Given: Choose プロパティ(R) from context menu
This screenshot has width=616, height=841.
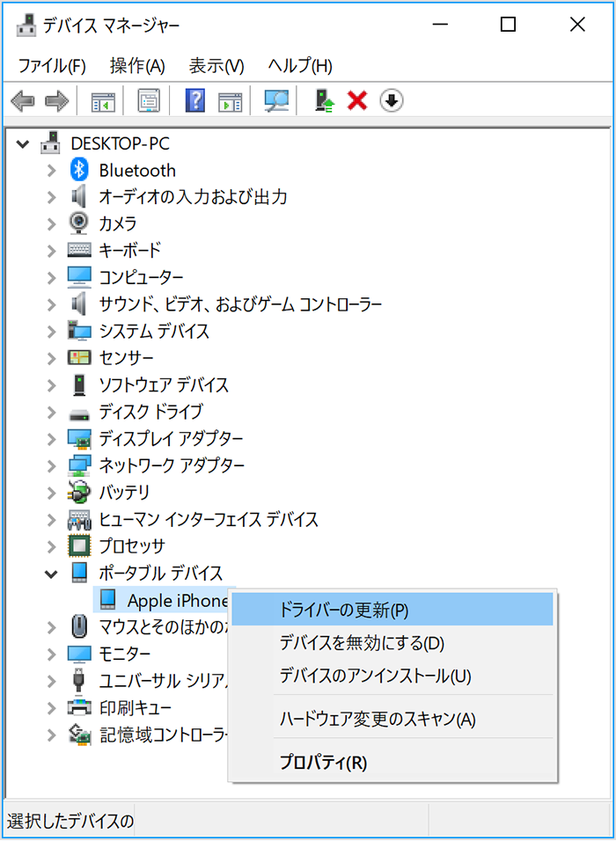Looking at the screenshot, I should 392,762.
